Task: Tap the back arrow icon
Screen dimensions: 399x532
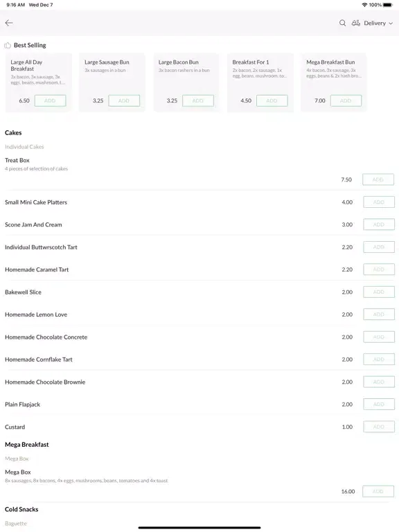Action: click(x=9, y=23)
